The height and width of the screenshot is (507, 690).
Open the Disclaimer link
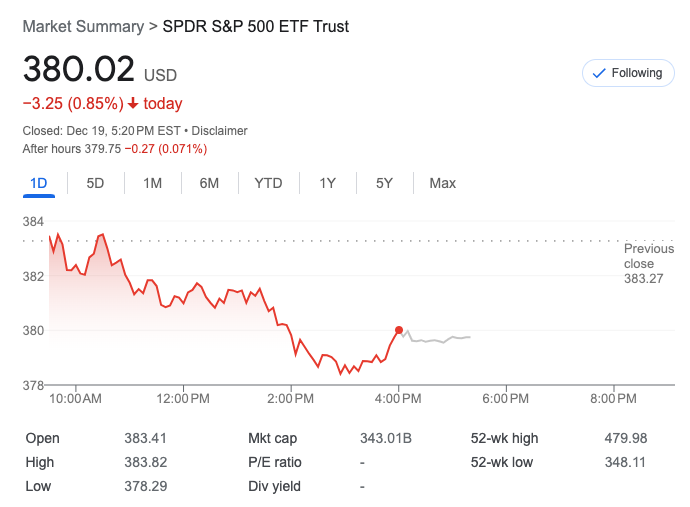pos(219,131)
